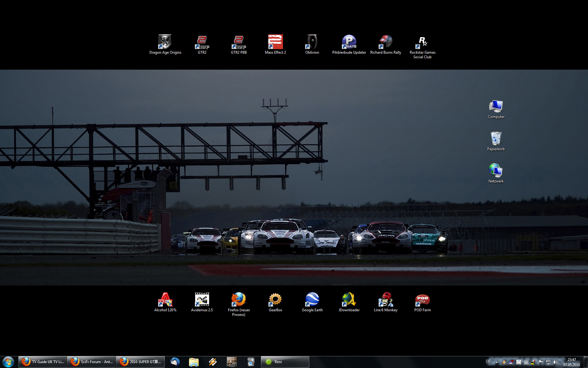This screenshot has height=368, width=588.
Task: Select Rockstar Games Social Club icon
Action: (x=422, y=42)
